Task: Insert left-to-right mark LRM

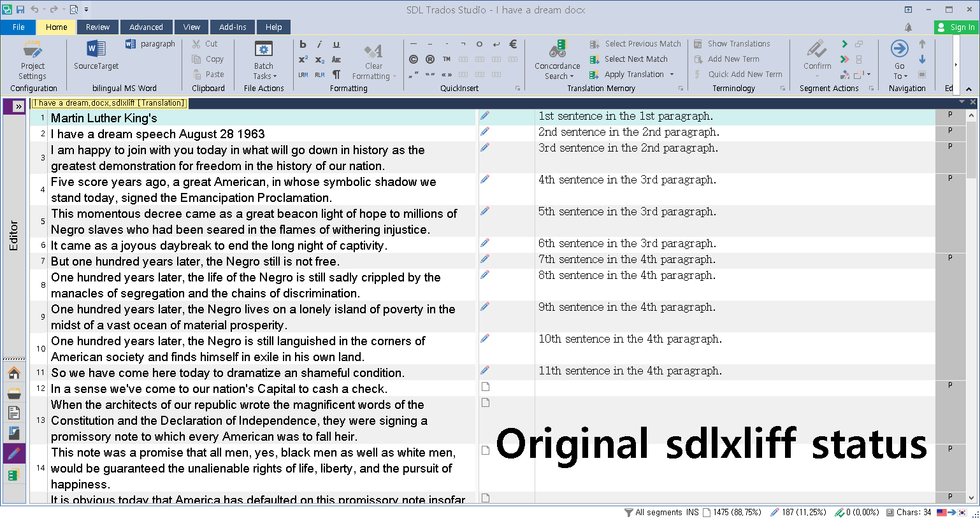Action: point(303,75)
